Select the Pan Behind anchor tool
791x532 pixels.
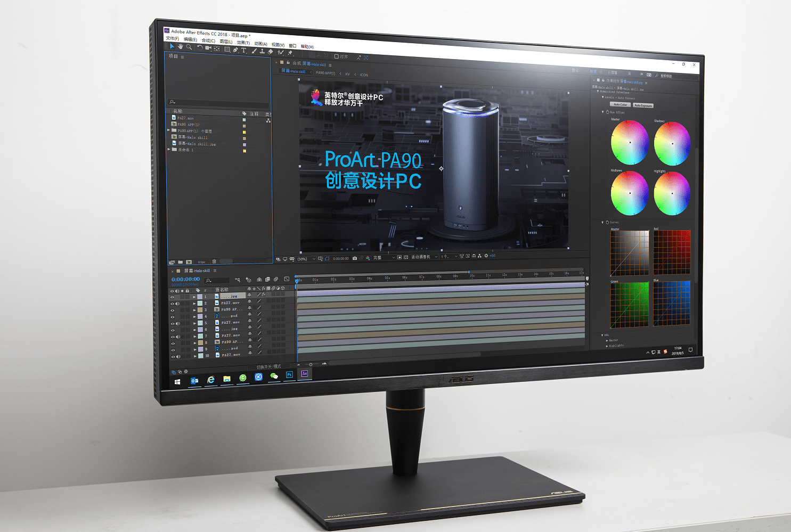(217, 48)
